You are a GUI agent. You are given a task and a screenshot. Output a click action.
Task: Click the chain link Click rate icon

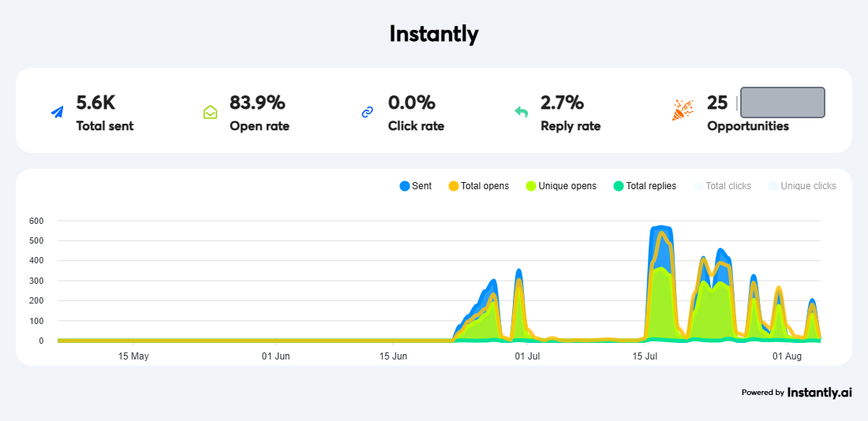[x=367, y=112]
